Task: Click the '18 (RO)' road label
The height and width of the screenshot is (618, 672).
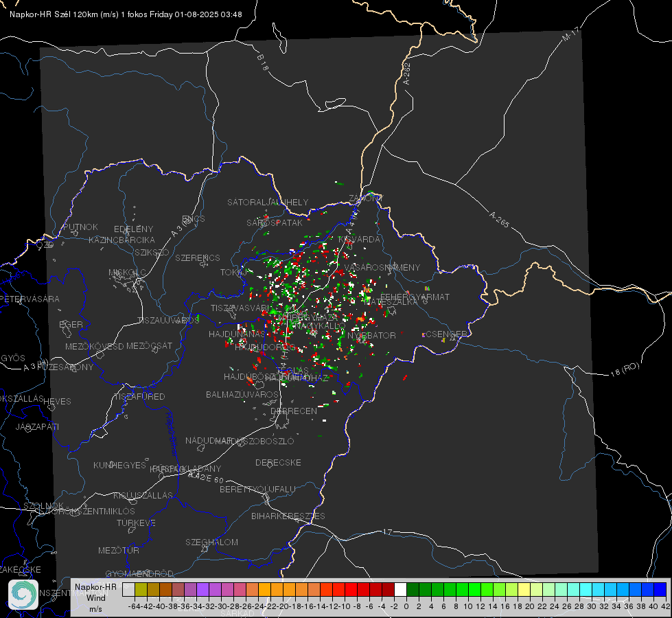Action: [625, 369]
